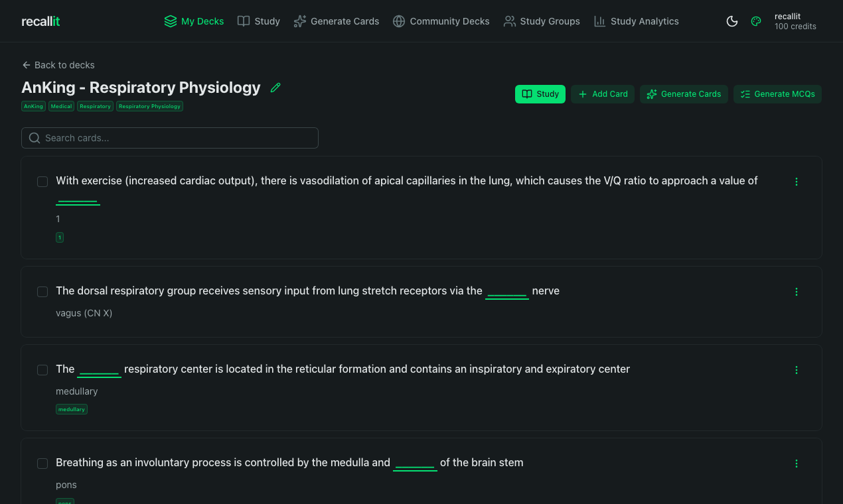Click the sparkle Generate Cards icon
The image size is (843, 504).
click(300, 21)
